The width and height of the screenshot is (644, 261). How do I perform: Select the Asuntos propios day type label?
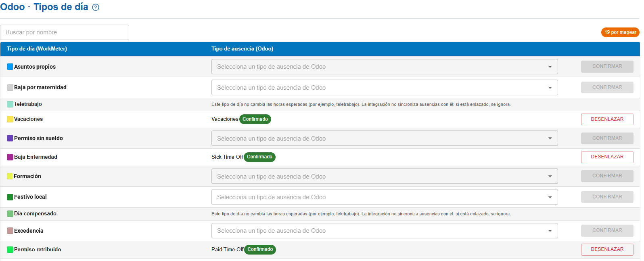tap(35, 67)
